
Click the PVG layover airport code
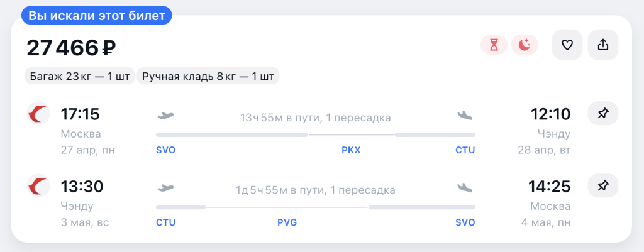point(287,222)
